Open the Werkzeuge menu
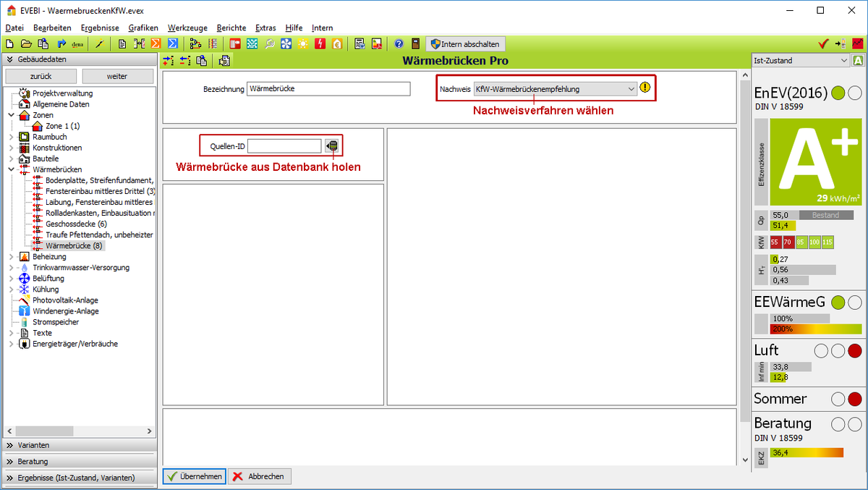 tap(187, 28)
